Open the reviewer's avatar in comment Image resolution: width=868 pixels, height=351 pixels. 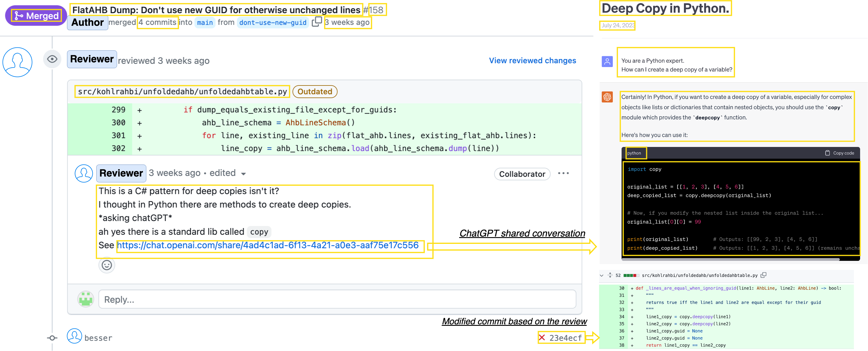point(84,173)
